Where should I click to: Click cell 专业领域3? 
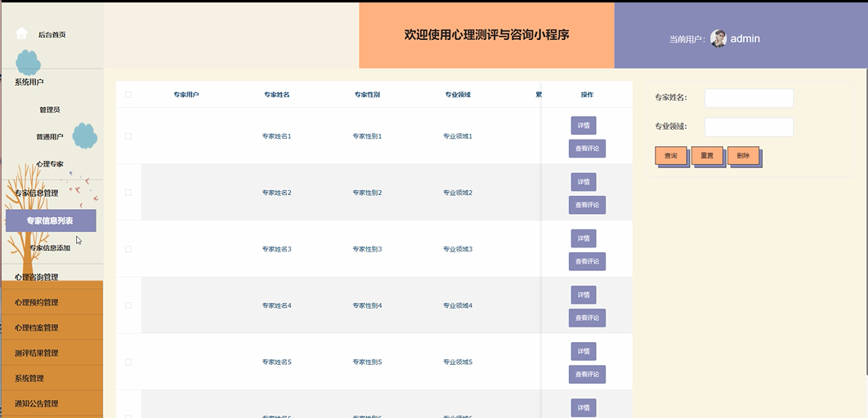458,249
